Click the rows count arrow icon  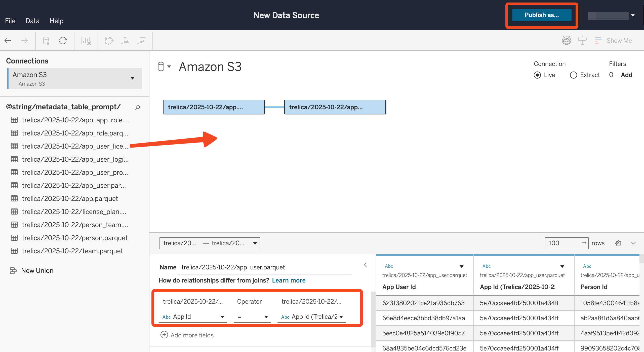(x=584, y=243)
